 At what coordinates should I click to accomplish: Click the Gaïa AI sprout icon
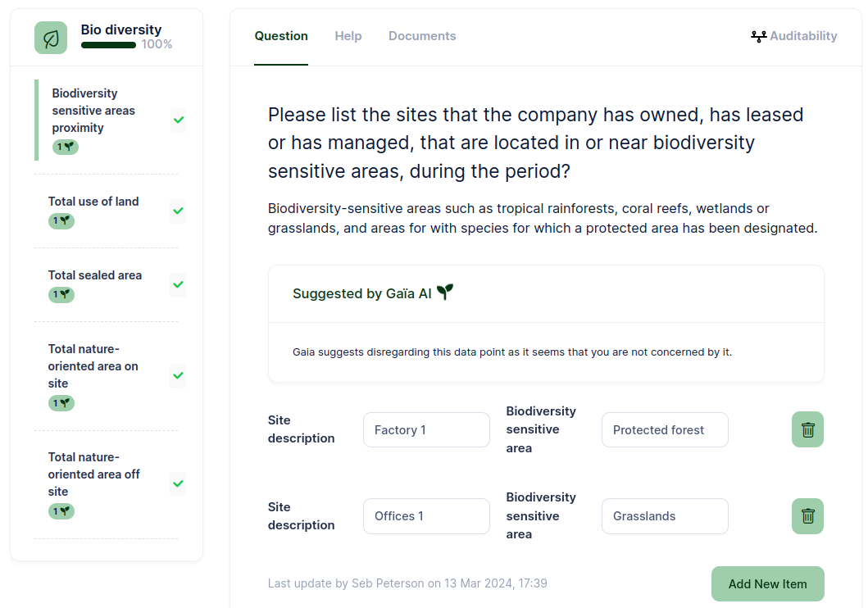coord(444,292)
